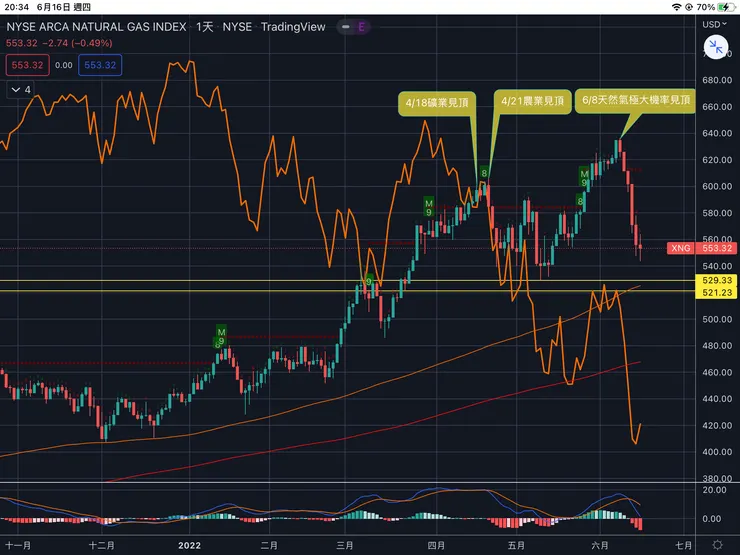Select the 6/8 天然氣極大機率見頂 callout
This screenshot has height=555, width=740.
[x=636, y=100]
